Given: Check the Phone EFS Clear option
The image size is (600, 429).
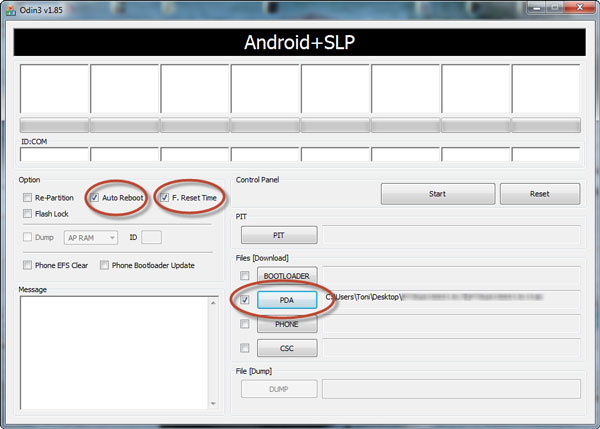Looking at the screenshot, I should pos(27,265).
